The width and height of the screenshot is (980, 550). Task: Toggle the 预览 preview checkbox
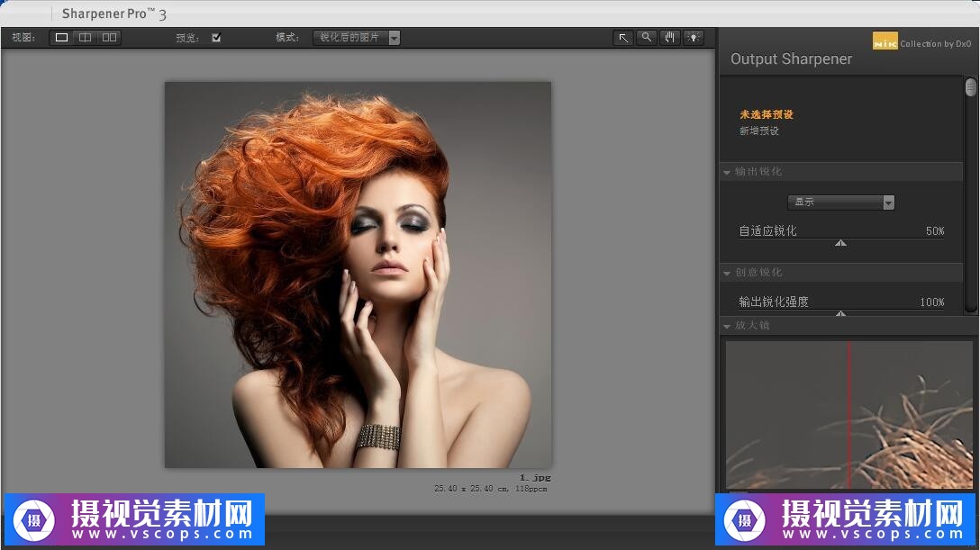(x=216, y=38)
